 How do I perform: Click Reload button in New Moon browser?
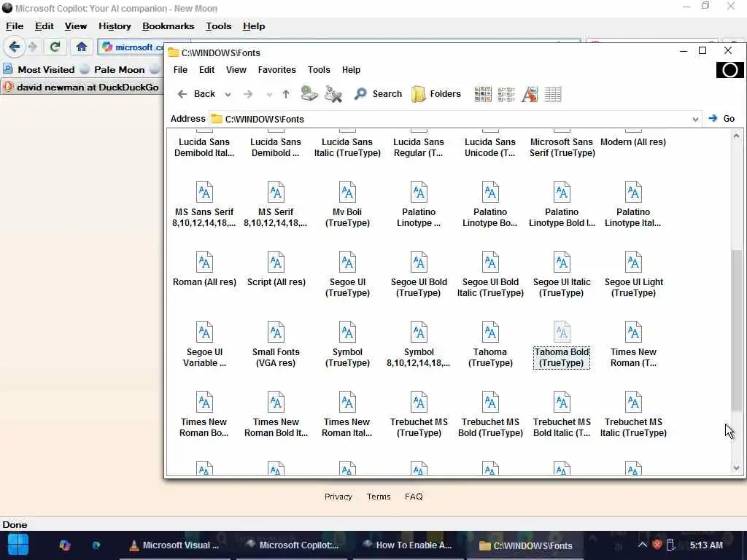coord(55,47)
